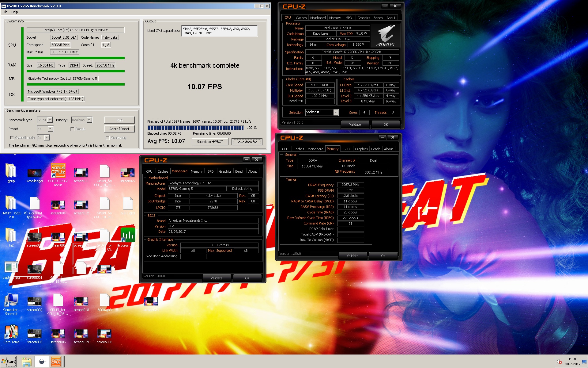Screen dimensions: 588x368
Task: Click OK in the Memory CPU-Z window
Action: 383,256
